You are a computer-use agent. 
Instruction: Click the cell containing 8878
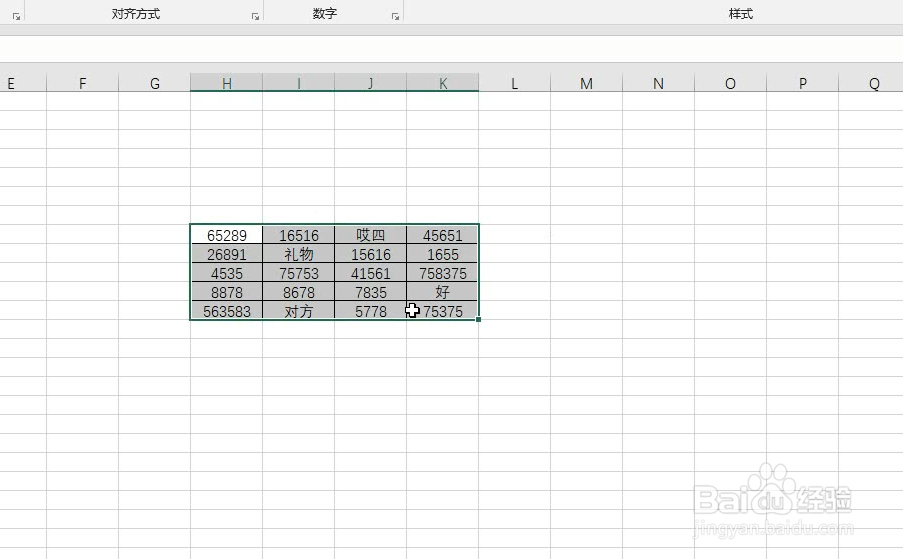pos(226,291)
